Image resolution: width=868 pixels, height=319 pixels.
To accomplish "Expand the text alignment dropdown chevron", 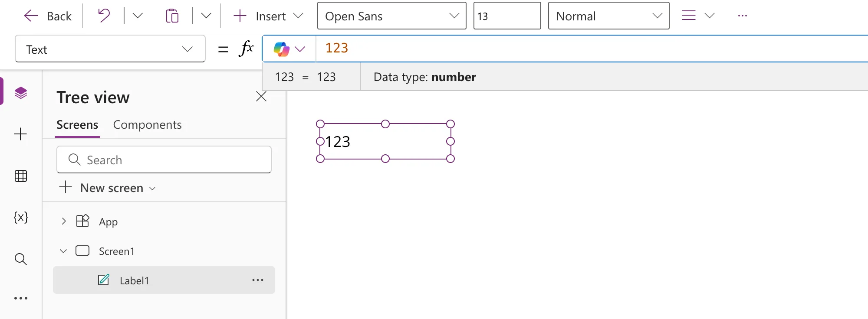I will (x=710, y=16).
